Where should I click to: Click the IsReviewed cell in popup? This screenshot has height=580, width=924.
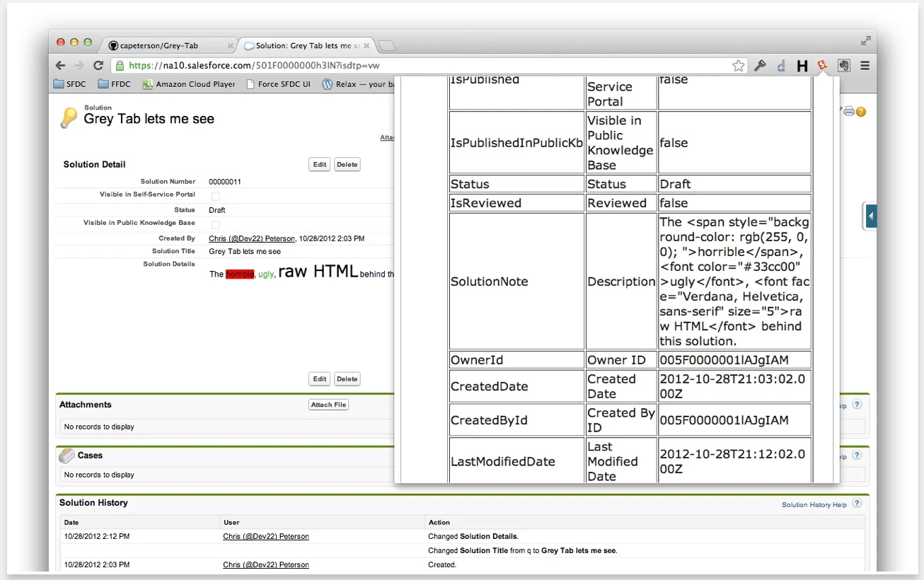(516, 203)
